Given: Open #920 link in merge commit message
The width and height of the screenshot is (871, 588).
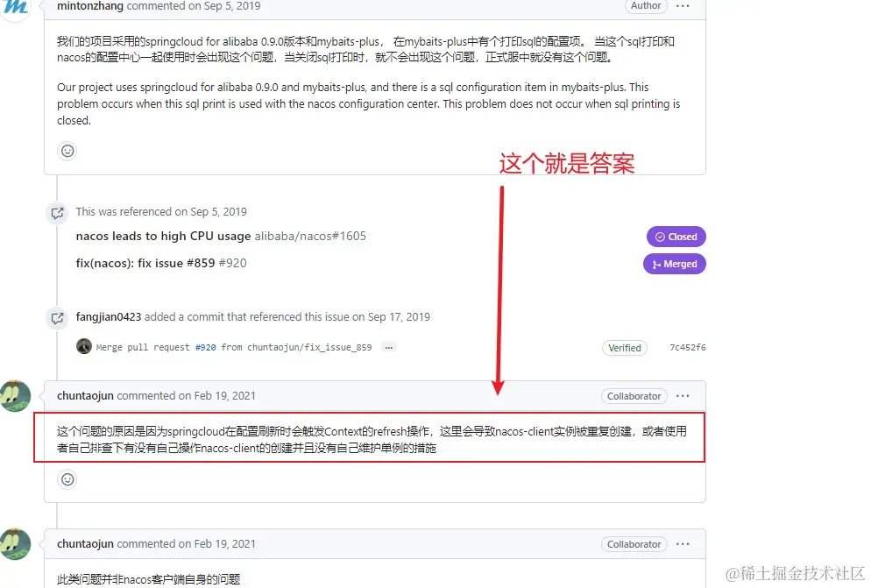Looking at the screenshot, I should tap(206, 347).
